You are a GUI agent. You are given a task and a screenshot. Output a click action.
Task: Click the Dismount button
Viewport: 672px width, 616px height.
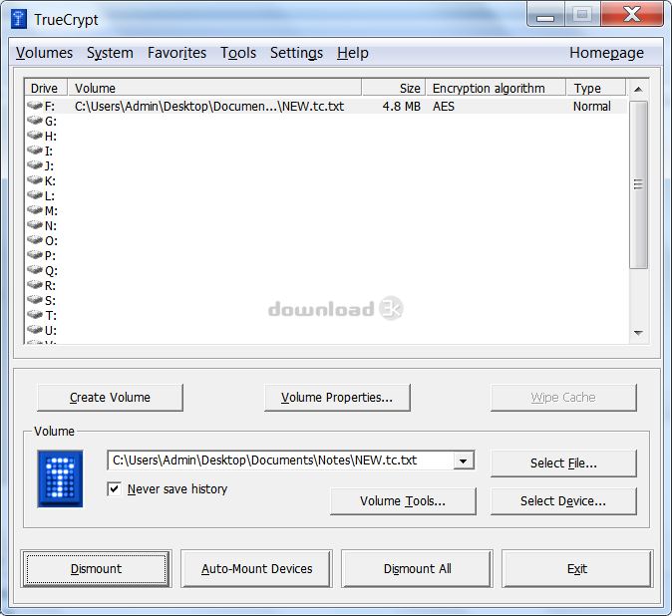coord(96,569)
